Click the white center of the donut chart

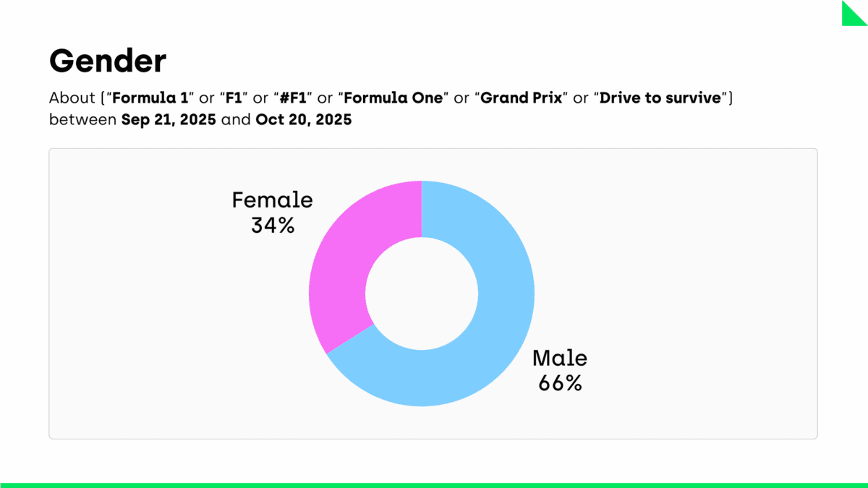[422, 294]
